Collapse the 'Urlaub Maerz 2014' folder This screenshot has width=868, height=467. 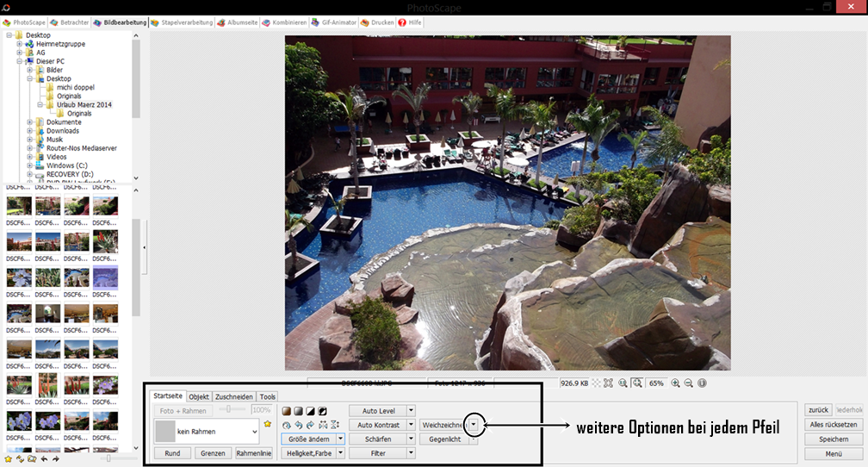tap(40, 105)
